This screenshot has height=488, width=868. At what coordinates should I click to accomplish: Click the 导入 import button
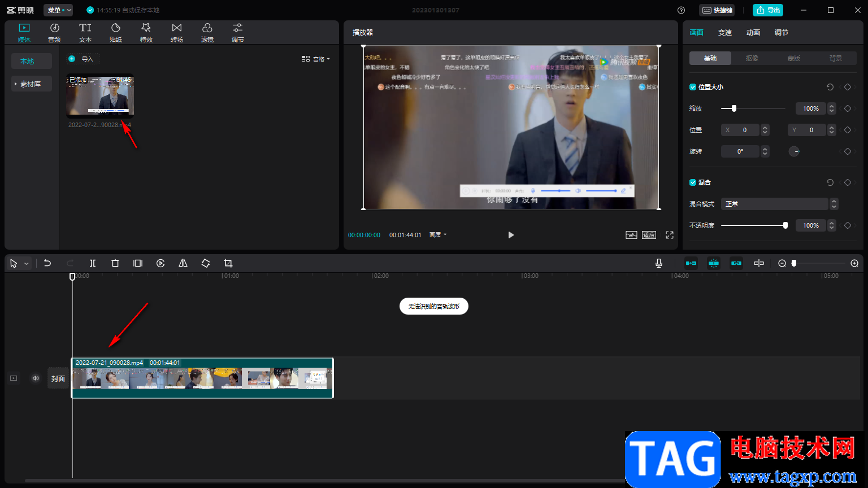coord(83,59)
